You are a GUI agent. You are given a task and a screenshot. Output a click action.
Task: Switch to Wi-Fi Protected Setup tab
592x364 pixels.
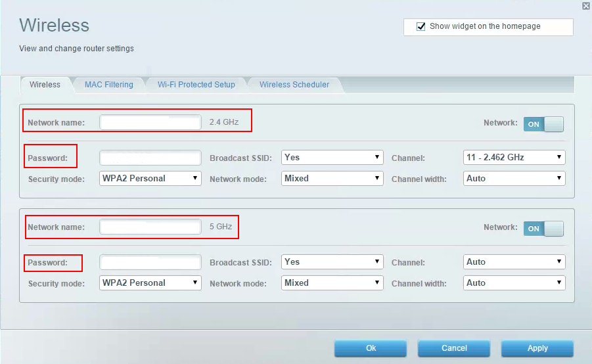coord(196,85)
